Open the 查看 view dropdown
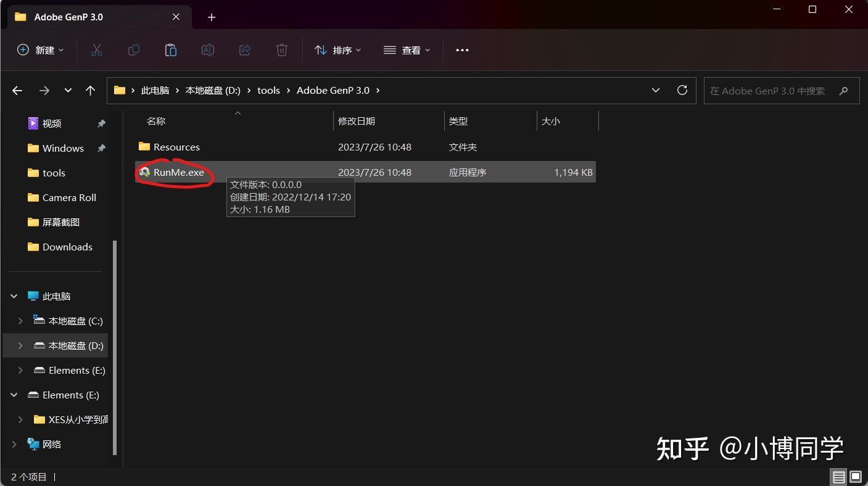 (407, 50)
